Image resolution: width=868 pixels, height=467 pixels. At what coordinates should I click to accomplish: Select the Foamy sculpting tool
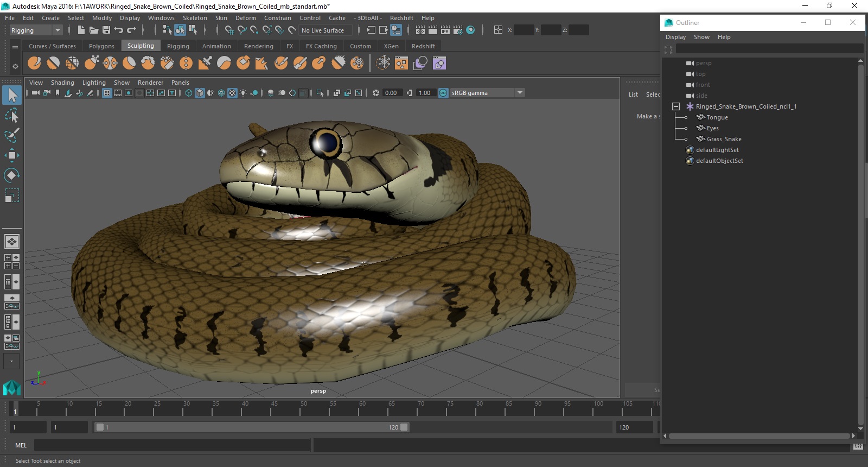point(148,64)
